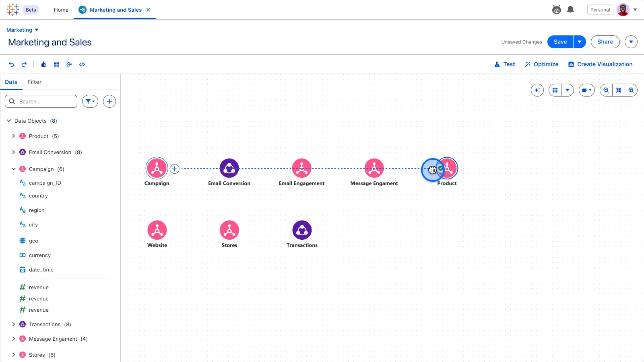Switch to the Data tab

11,82
